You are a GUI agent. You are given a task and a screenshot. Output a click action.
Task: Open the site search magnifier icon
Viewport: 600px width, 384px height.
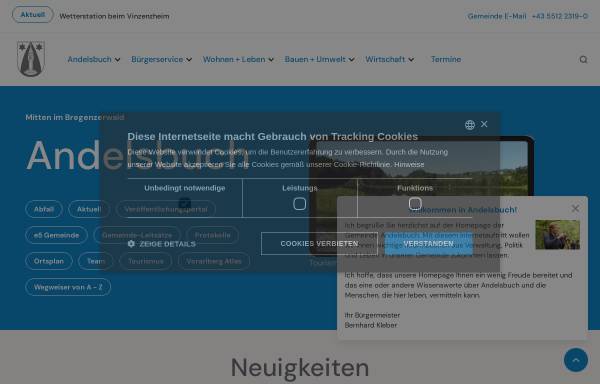[583, 59]
